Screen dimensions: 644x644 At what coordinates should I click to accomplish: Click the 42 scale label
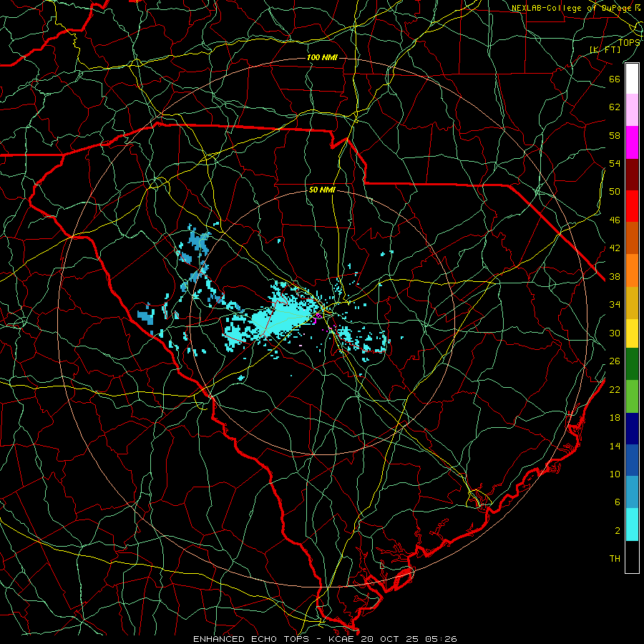coord(615,248)
